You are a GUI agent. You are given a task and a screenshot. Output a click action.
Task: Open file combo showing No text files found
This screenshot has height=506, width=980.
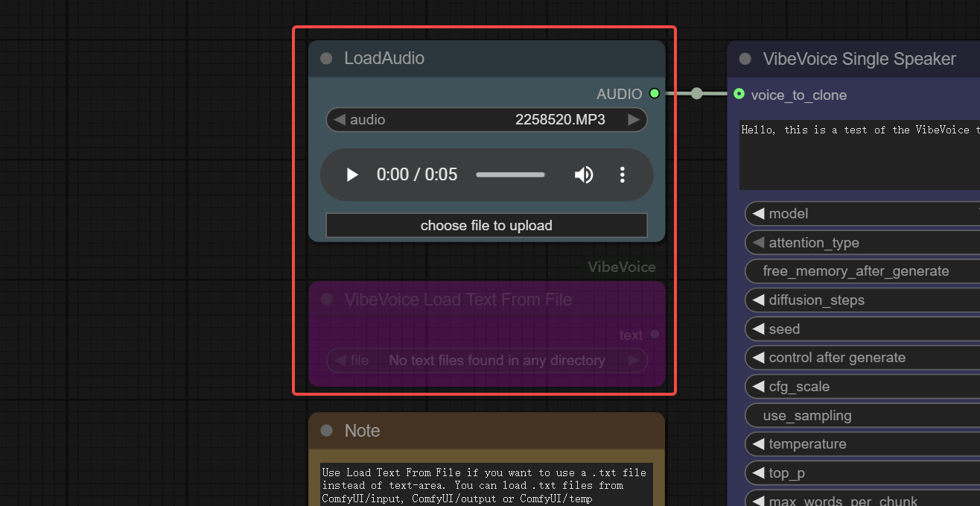pos(486,361)
